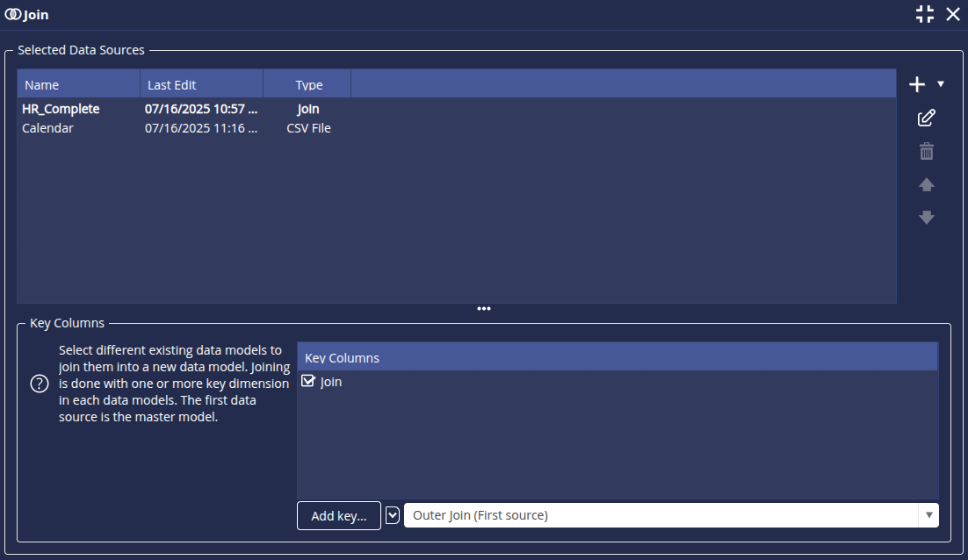Screen dimensions: 968x560
Task: Sort by the Name column header
Action: click(78, 85)
